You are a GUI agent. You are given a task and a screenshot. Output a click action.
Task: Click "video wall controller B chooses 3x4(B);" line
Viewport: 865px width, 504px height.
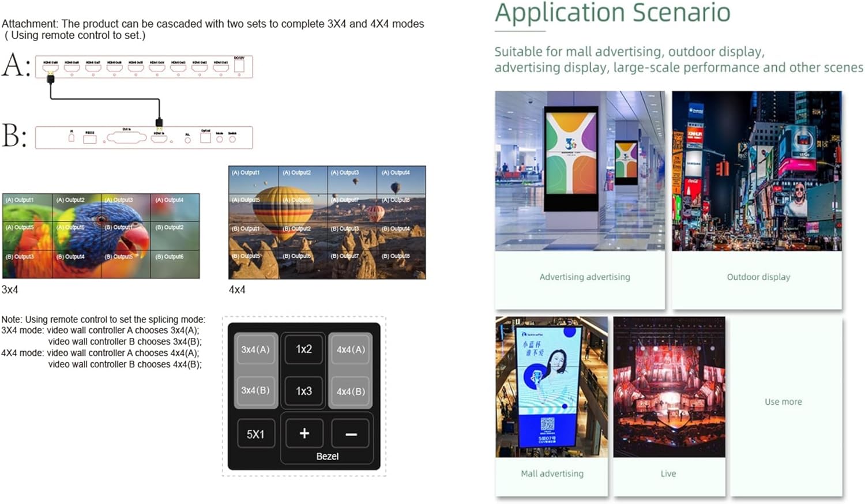tap(125, 341)
